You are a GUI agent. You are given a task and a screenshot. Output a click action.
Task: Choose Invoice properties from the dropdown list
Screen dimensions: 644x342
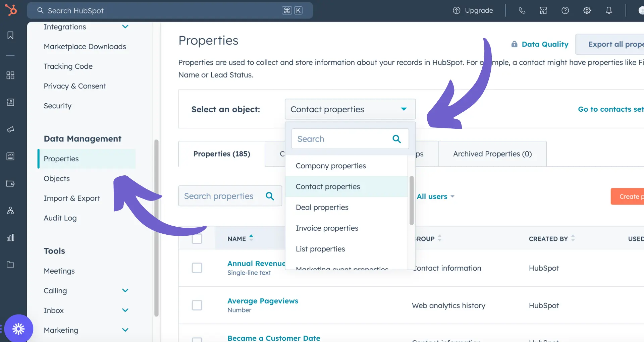click(346, 228)
